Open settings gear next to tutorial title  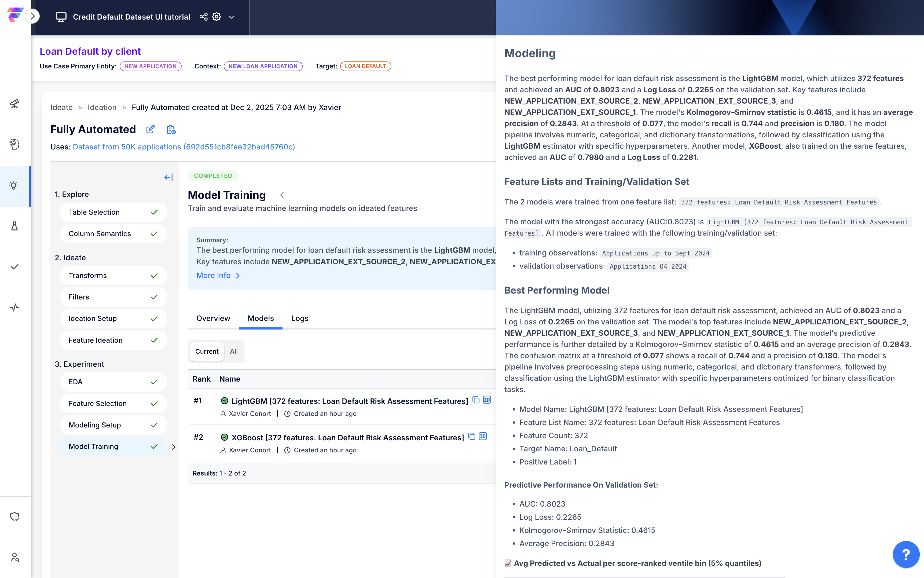tap(217, 17)
